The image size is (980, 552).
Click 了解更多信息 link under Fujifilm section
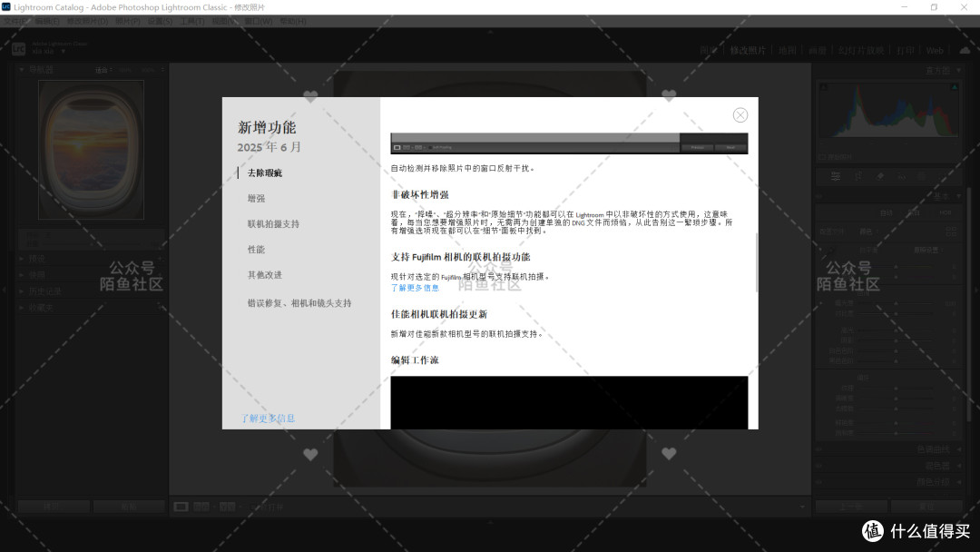click(x=415, y=288)
